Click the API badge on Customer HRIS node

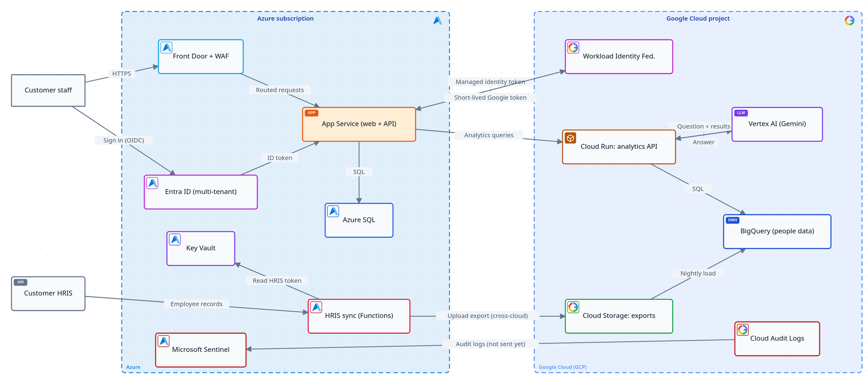tap(21, 282)
